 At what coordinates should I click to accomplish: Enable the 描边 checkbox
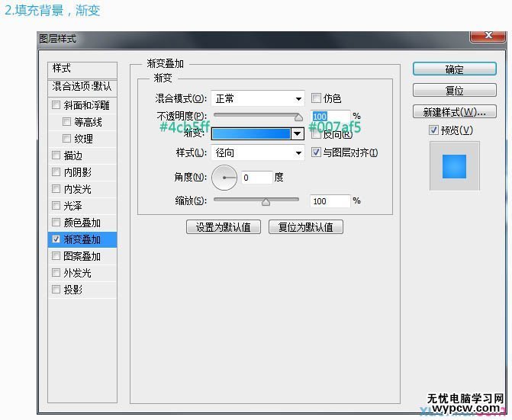point(56,155)
